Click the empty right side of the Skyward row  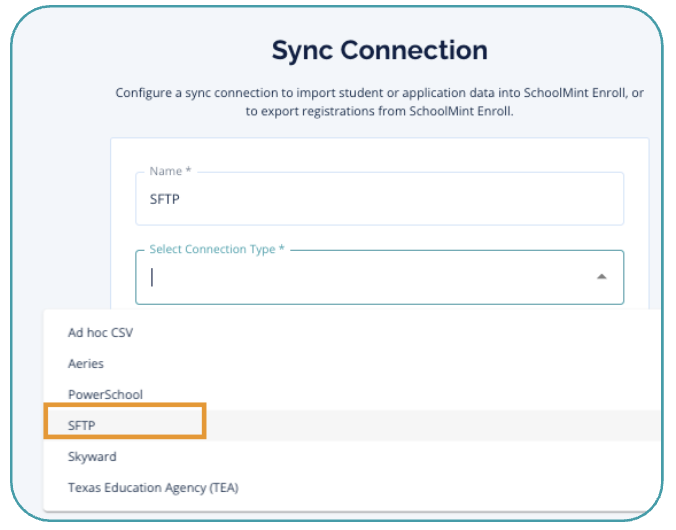450,457
